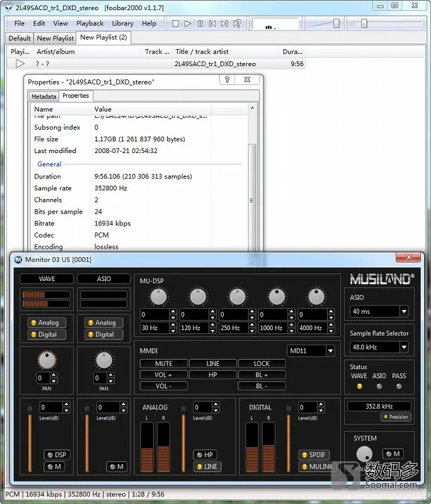Click the WAVE channel header button

coord(47,278)
